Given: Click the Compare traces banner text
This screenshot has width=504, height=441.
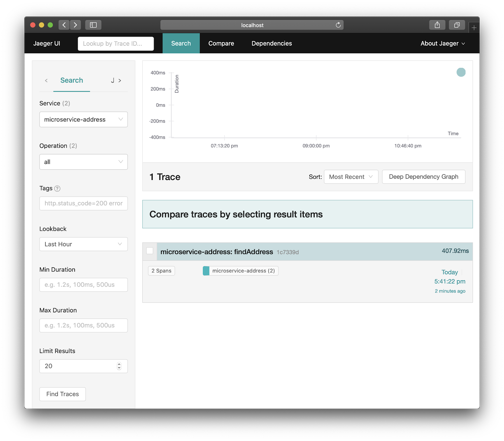Looking at the screenshot, I should [x=236, y=214].
